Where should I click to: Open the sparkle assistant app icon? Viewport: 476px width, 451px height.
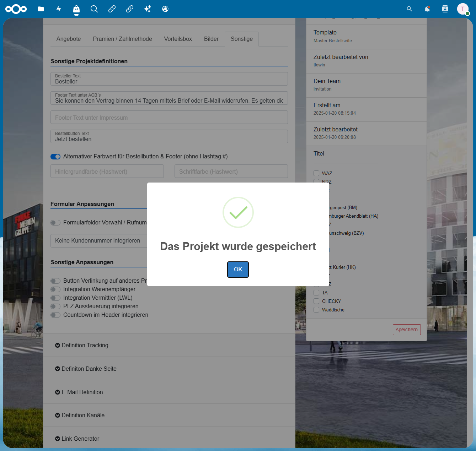(x=148, y=9)
